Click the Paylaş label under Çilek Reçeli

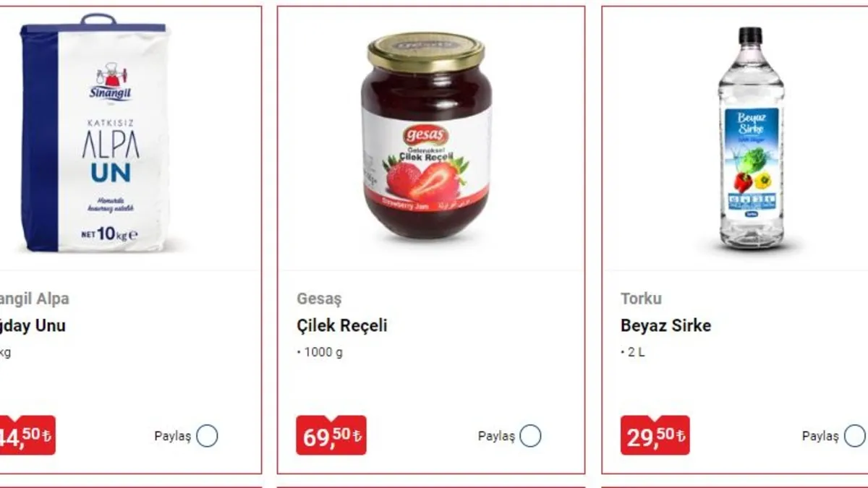pos(496,436)
